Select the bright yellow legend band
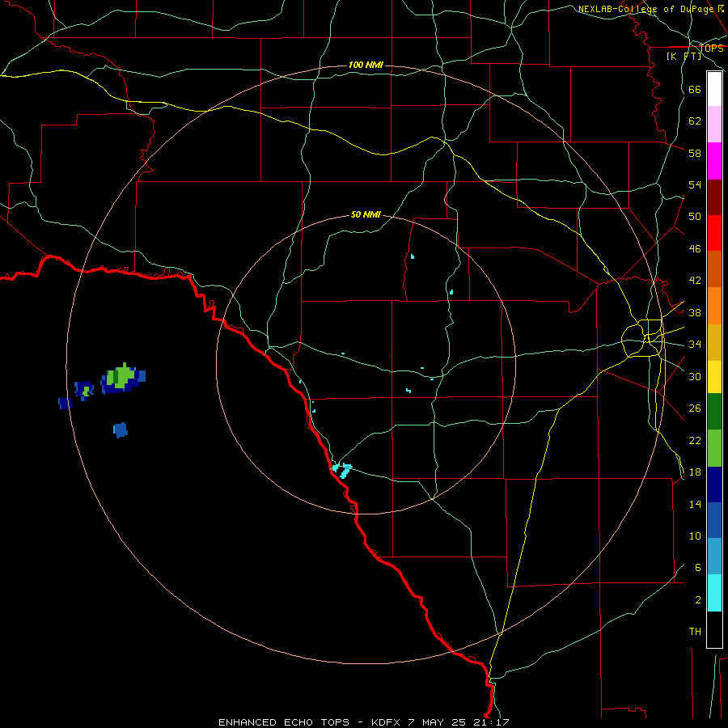 [714, 377]
